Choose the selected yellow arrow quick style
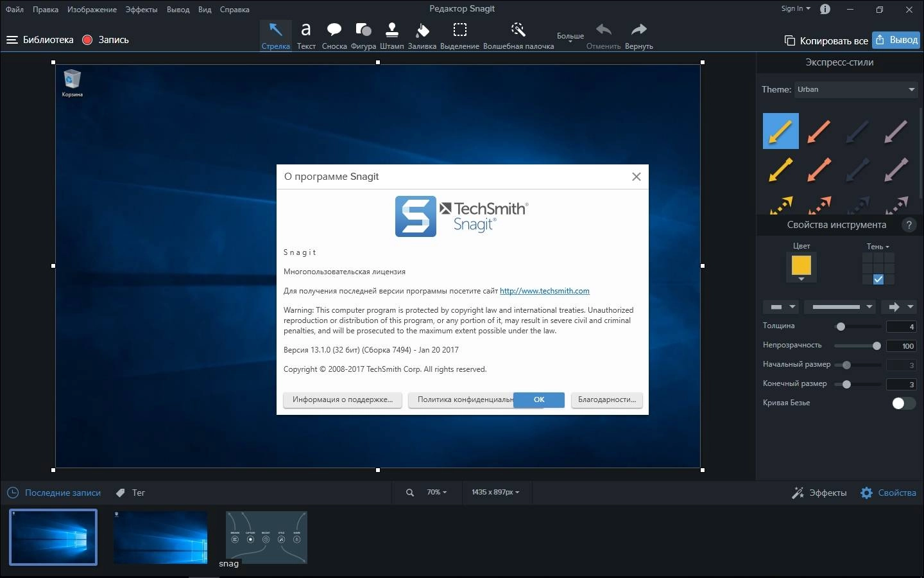 click(x=780, y=131)
